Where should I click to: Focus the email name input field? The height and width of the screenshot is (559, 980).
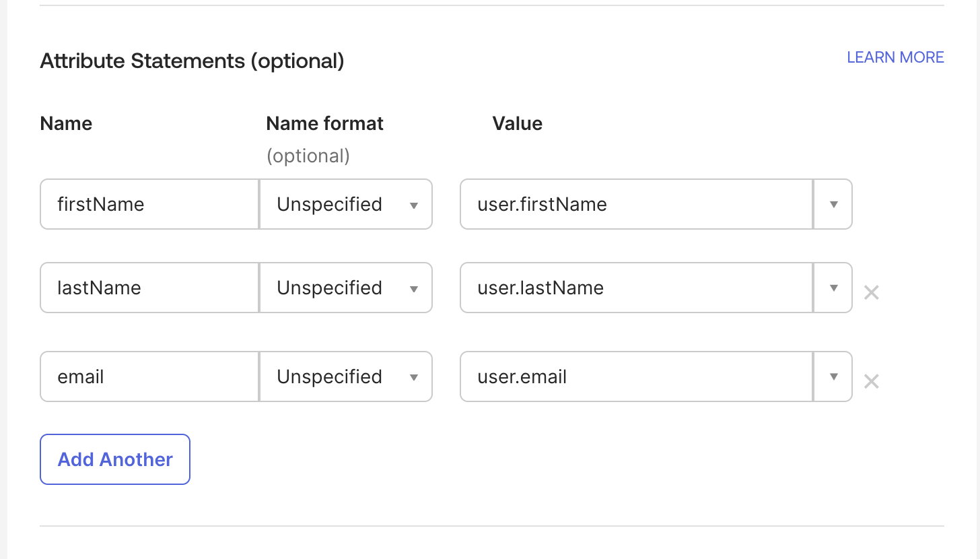coord(149,376)
